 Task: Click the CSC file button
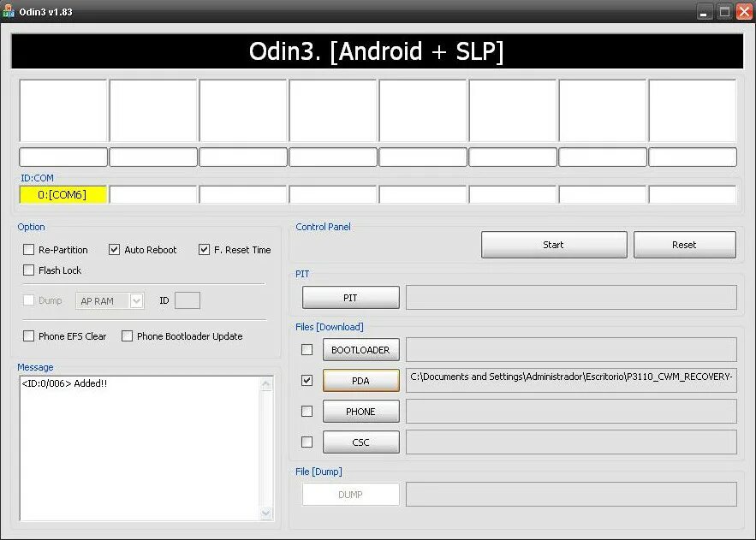tap(361, 442)
